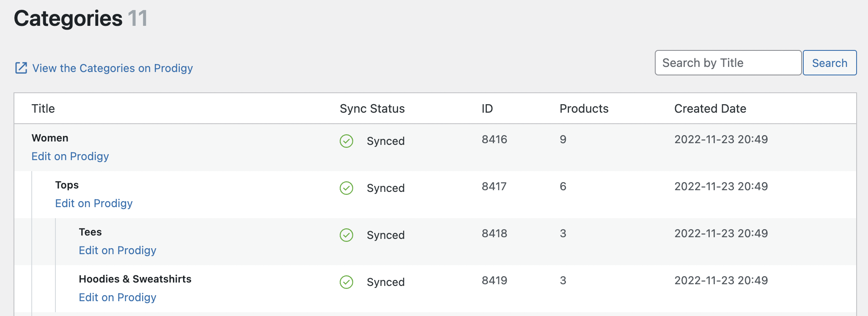This screenshot has height=316, width=868.
Task: Click the synced checkmark icon in Tops row
Action: (x=346, y=188)
